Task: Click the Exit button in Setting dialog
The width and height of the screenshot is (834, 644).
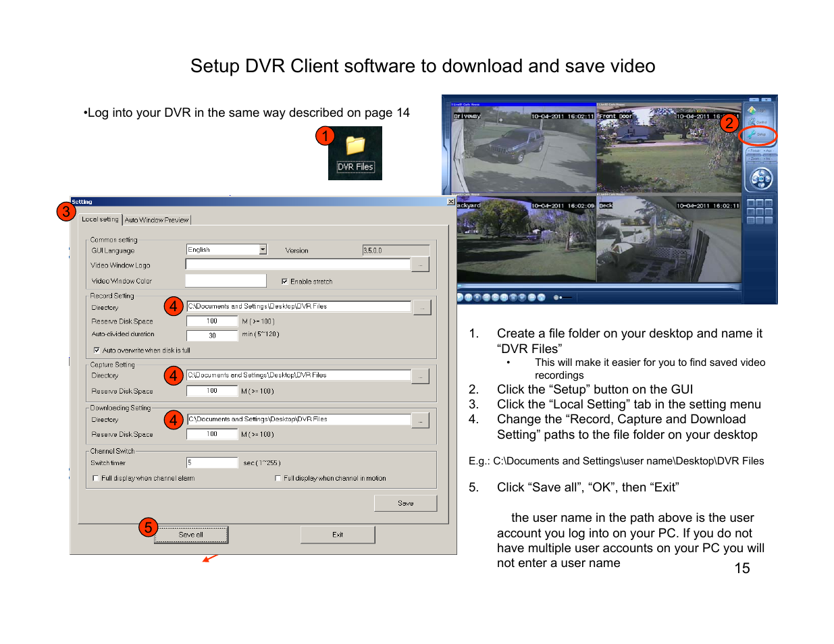Action: (338, 535)
